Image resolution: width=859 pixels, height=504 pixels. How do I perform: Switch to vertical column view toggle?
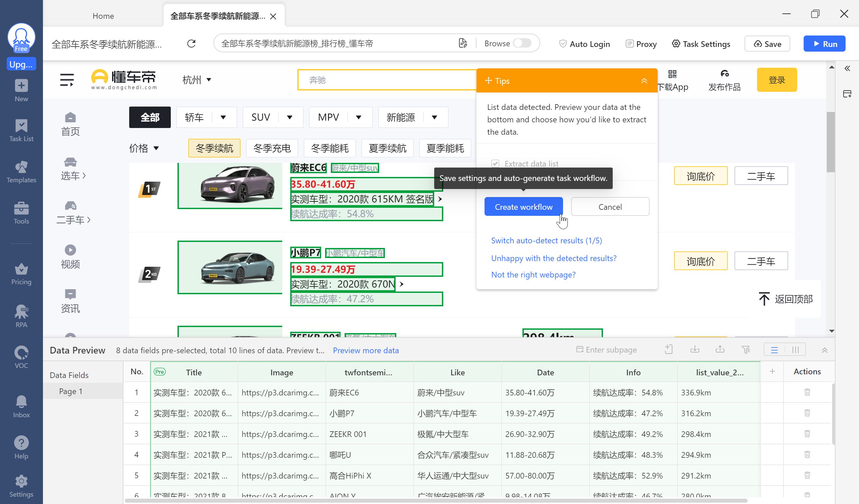(x=795, y=350)
